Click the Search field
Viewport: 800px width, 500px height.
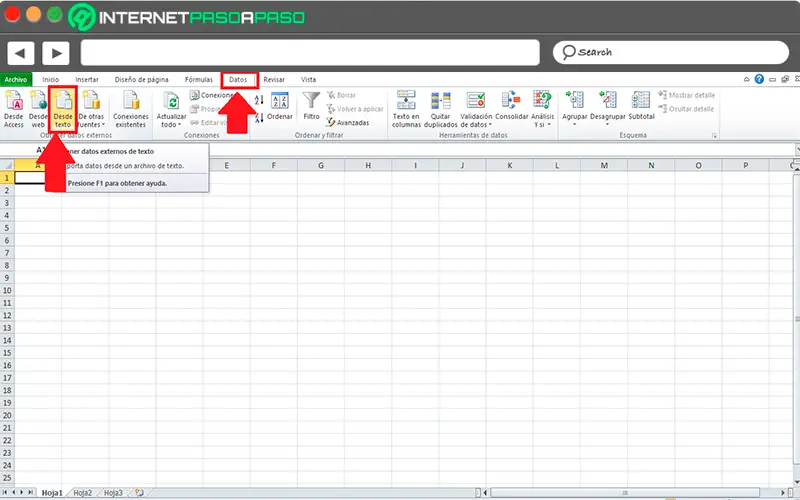point(671,53)
